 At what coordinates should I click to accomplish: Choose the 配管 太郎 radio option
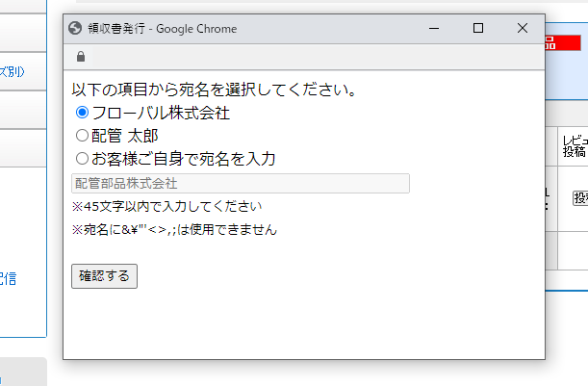[x=82, y=136]
